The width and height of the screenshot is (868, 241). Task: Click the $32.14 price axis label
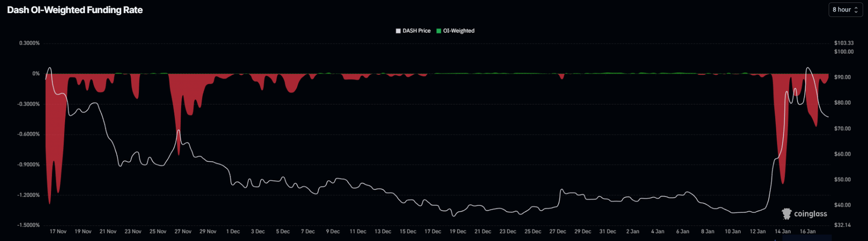pyautogui.click(x=843, y=225)
